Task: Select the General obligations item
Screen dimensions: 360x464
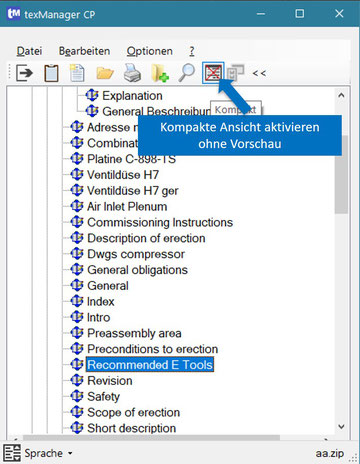Action: [x=137, y=270]
